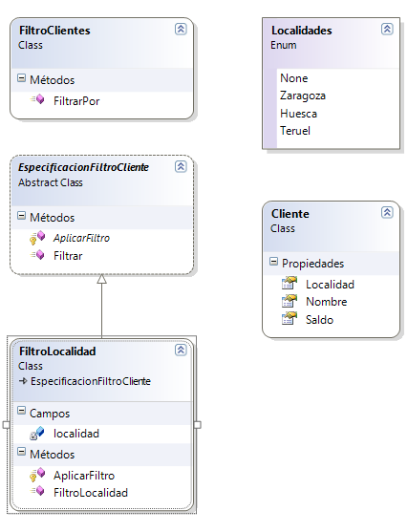Click the FiltrarPor method icon
Viewport: 408px width, 532px height.
point(37,99)
